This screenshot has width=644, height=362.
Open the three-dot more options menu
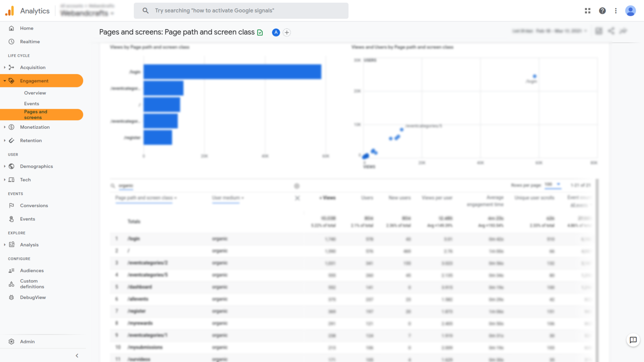click(x=616, y=11)
